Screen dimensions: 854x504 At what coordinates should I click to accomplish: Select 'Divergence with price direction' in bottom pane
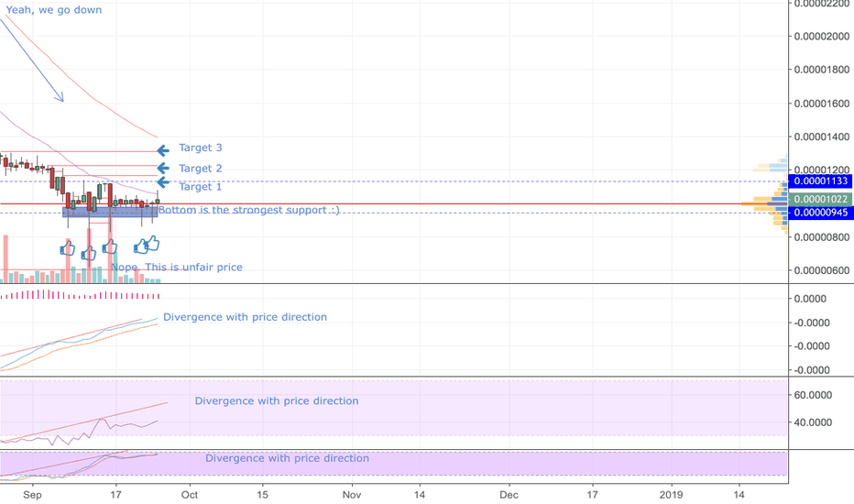pyautogui.click(x=287, y=458)
